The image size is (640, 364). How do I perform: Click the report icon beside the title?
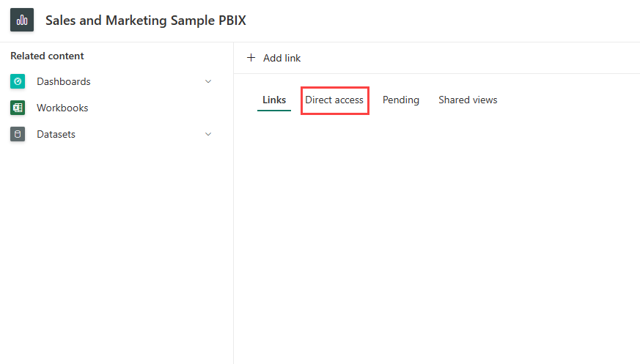(22, 21)
